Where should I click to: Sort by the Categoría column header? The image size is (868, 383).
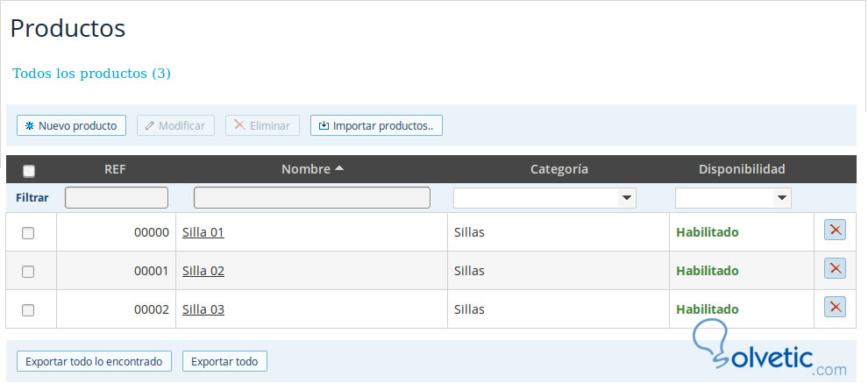[x=559, y=169]
